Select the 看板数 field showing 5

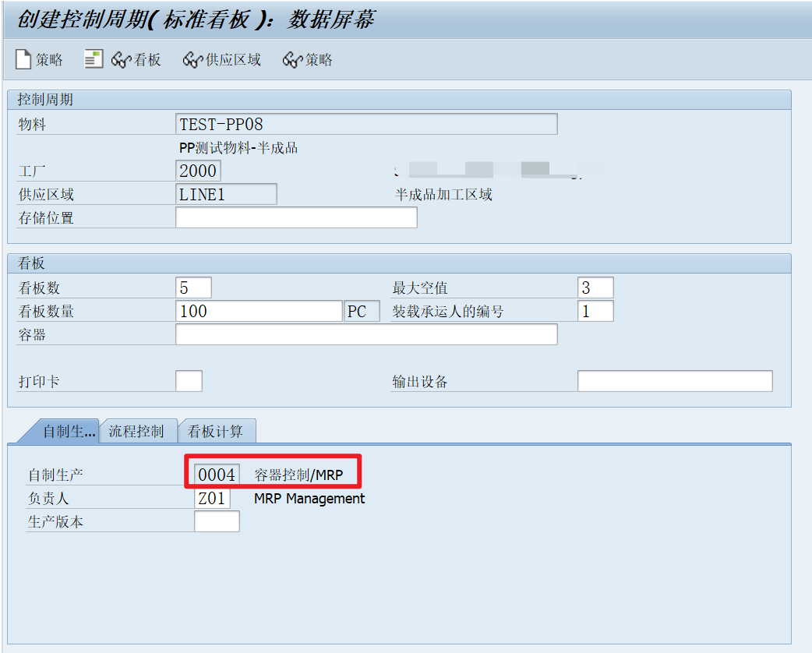point(193,287)
